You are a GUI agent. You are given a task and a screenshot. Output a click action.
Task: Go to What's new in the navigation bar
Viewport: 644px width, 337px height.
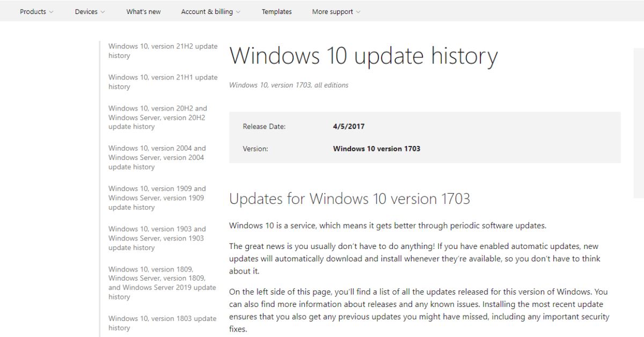tap(143, 12)
